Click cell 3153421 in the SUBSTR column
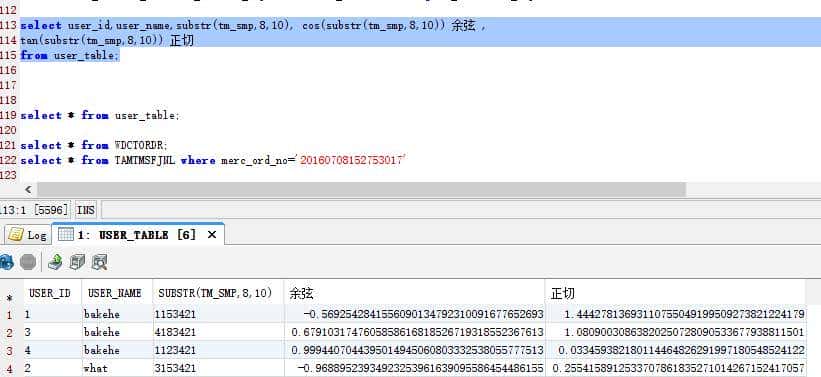 [218, 368]
